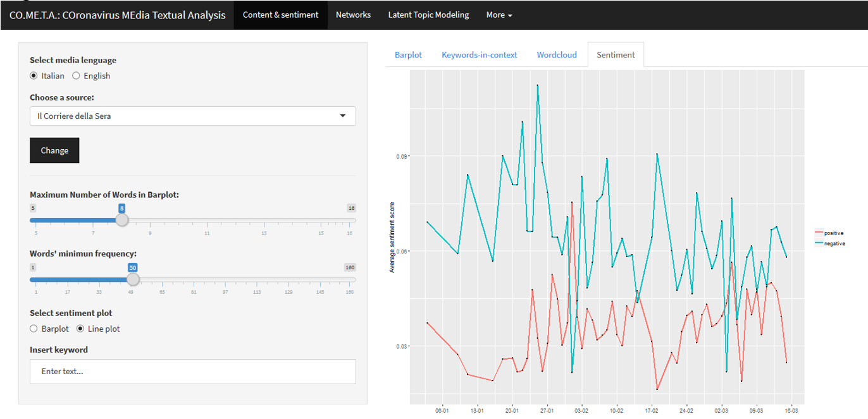Click the Insert keyword text field
The height and width of the screenshot is (419, 868).
click(x=193, y=372)
